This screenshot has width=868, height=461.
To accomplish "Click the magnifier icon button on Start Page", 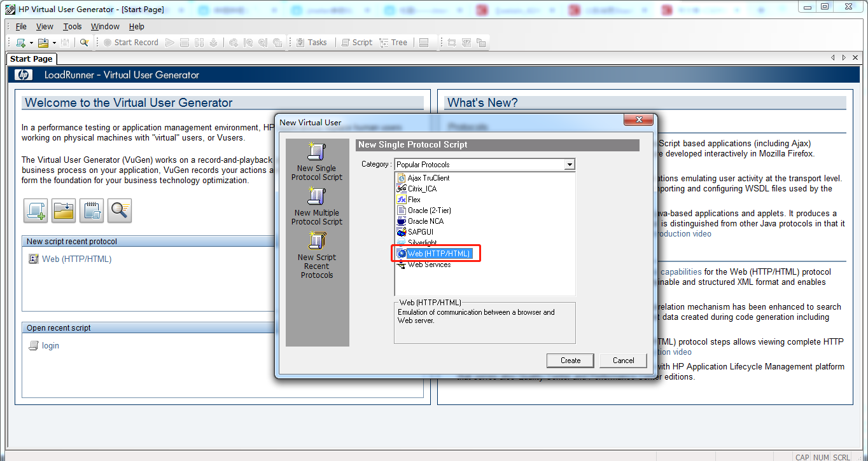I will pos(120,210).
